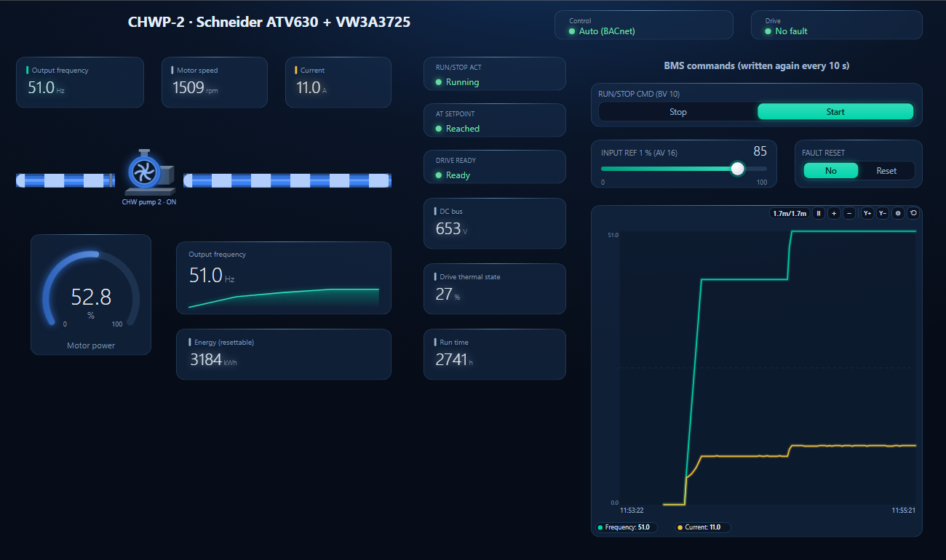Zoom in the trend chart time axis
The image size is (946, 560).
(x=834, y=213)
